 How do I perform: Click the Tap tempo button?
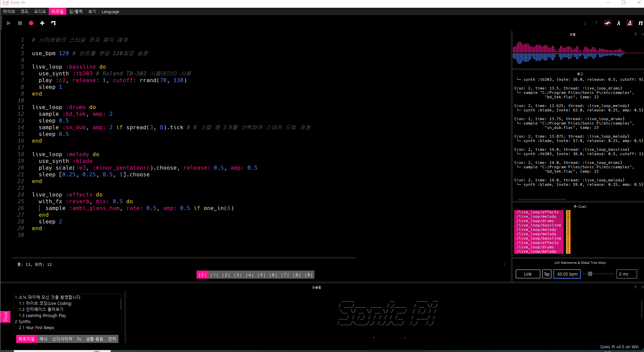[x=547, y=274]
